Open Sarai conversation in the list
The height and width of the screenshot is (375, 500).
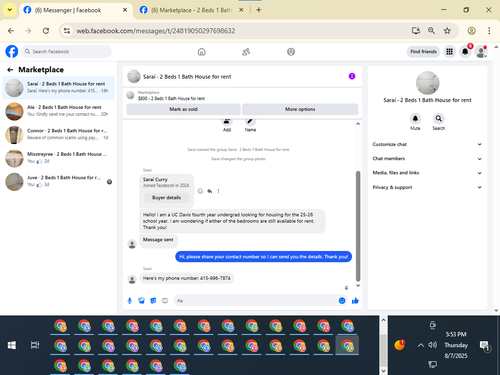pyautogui.click(x=59, y=88)
